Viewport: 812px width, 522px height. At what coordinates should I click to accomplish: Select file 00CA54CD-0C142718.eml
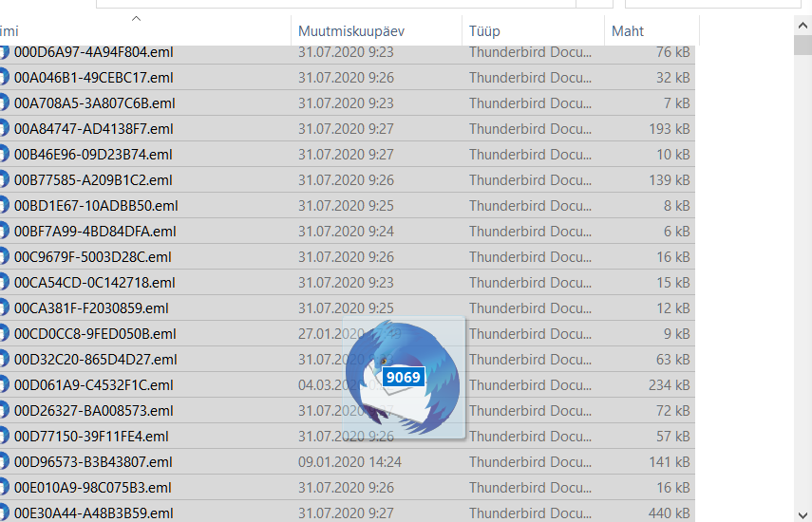click(95, 283)
